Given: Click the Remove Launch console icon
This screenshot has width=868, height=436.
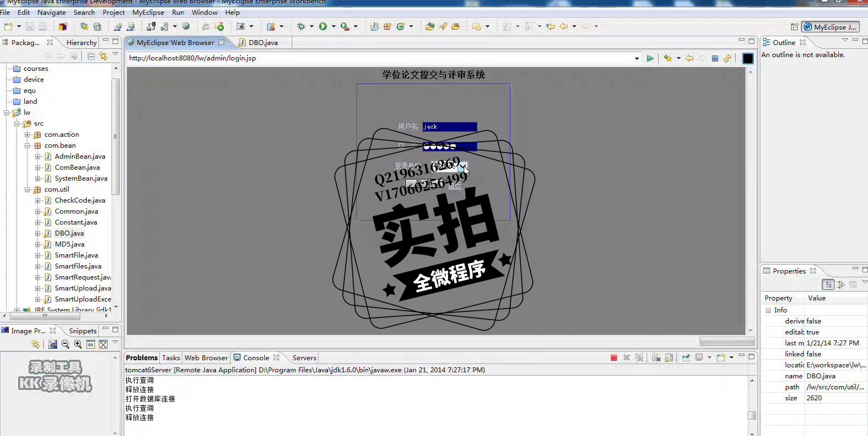Looking at the screenshot, I should pyautogui.click(x=626, y=357).
